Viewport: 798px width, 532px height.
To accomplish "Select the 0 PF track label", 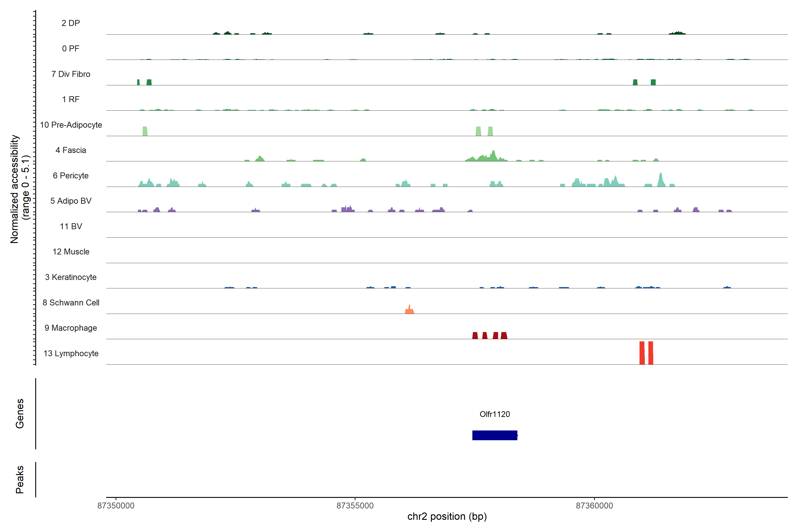I will coord(70,49).
